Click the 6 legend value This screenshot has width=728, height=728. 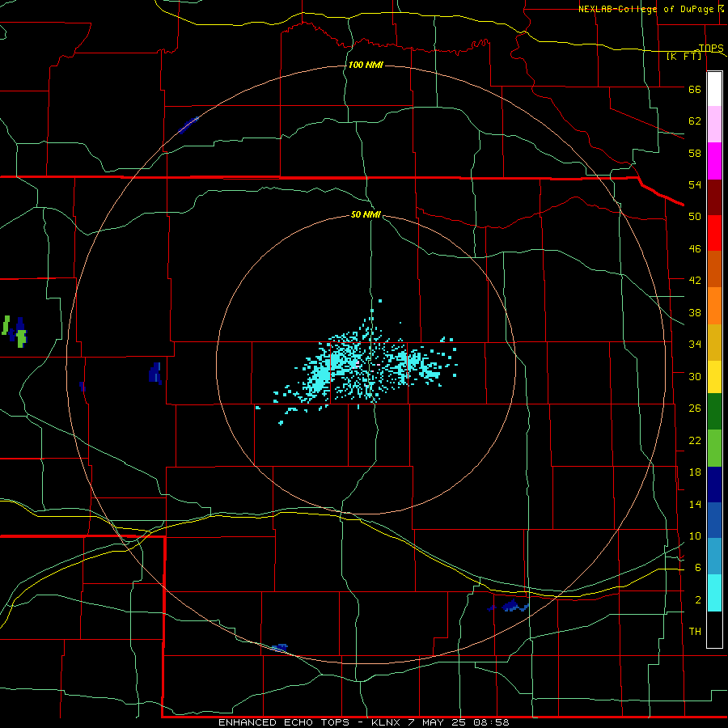[x=698, y=568]
